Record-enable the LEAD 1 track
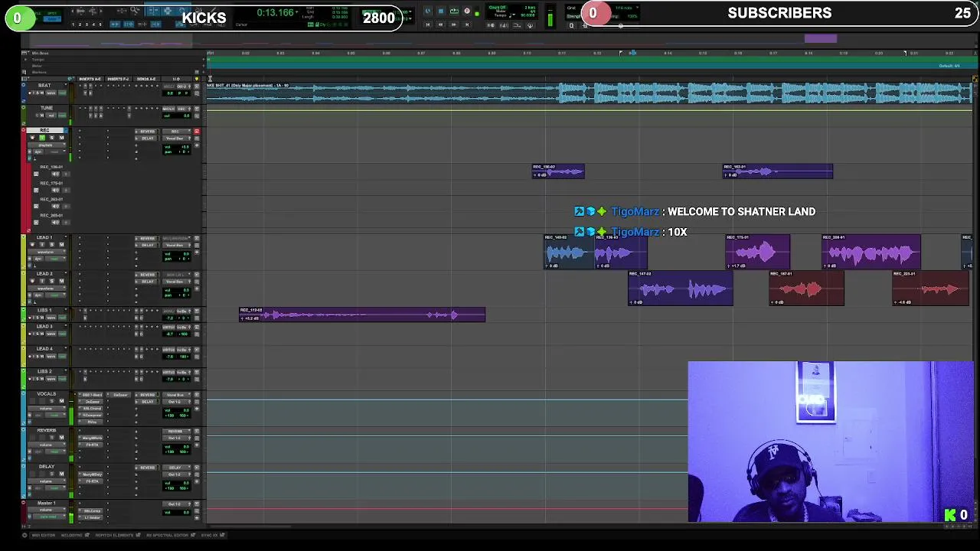 (32, 245)
